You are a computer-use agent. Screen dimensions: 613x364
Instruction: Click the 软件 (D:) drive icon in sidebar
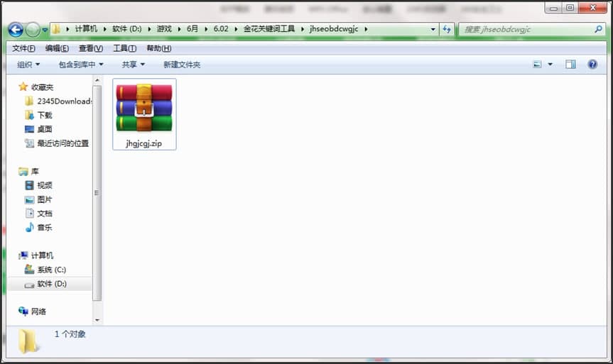click(29, 285)
